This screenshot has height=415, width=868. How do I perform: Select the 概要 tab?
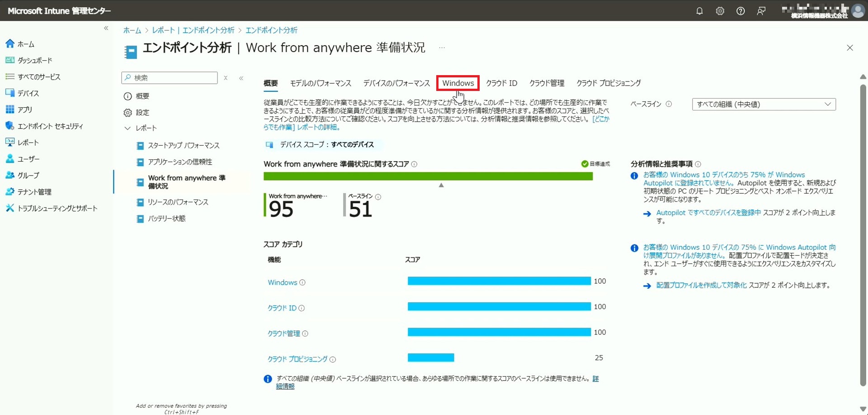coord(270,83)
